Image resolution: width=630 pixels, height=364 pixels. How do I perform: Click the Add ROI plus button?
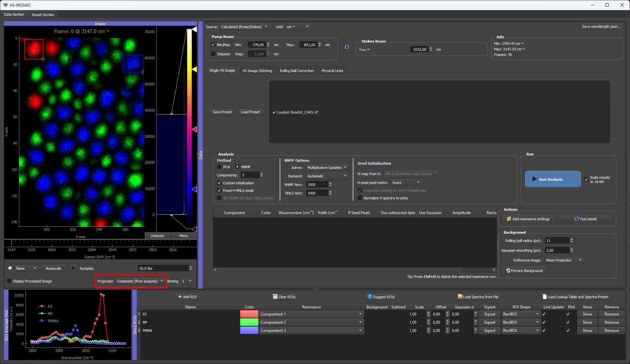(x=187, y=297)
